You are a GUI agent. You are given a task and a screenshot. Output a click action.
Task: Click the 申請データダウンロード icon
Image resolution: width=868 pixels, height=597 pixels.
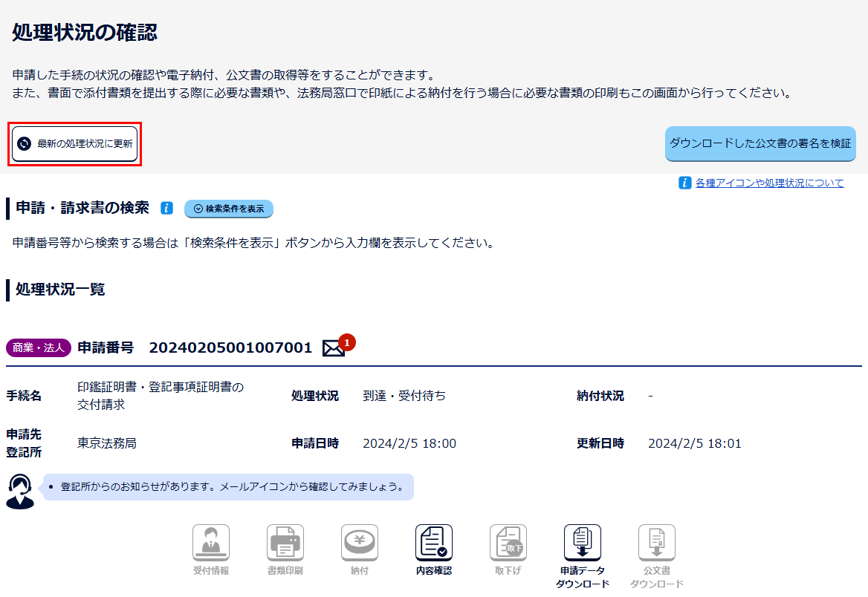click(583, 543)
